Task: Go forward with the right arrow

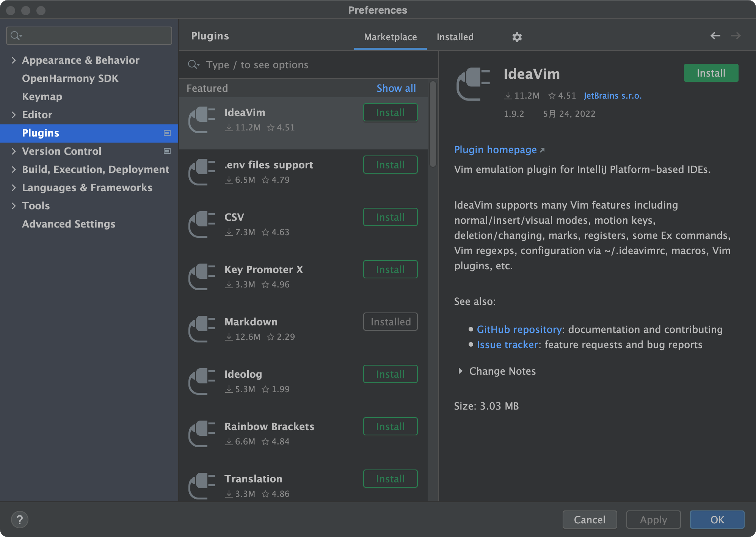Action: pos(736,36)
